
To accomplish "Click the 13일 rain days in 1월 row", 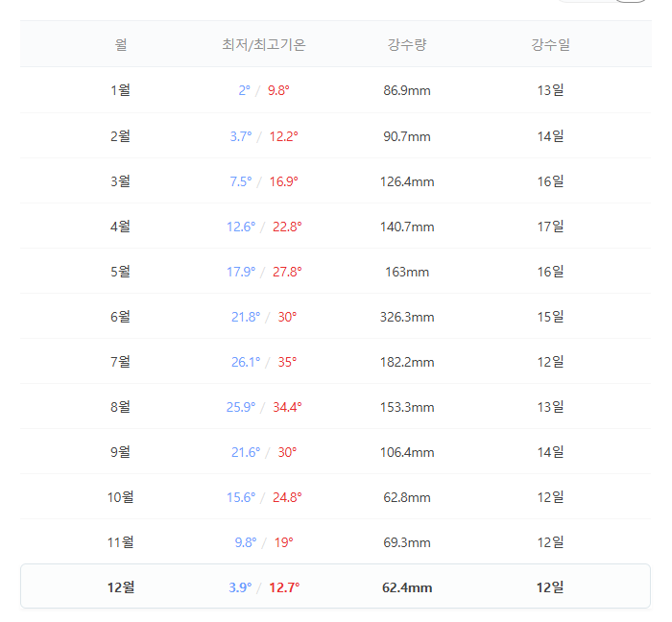I will point(550,90).
